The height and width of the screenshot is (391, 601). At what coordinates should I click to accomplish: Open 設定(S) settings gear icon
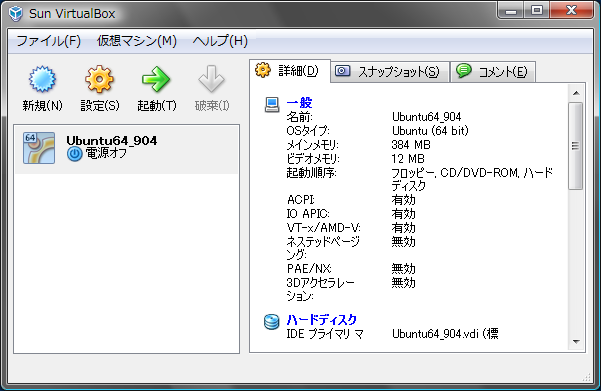[99, 79]
